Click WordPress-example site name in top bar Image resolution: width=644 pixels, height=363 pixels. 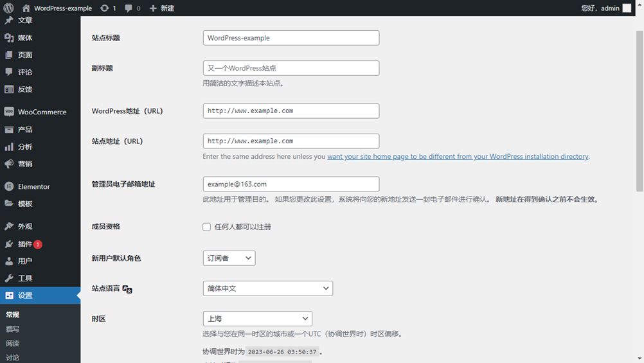pos(63,8)
